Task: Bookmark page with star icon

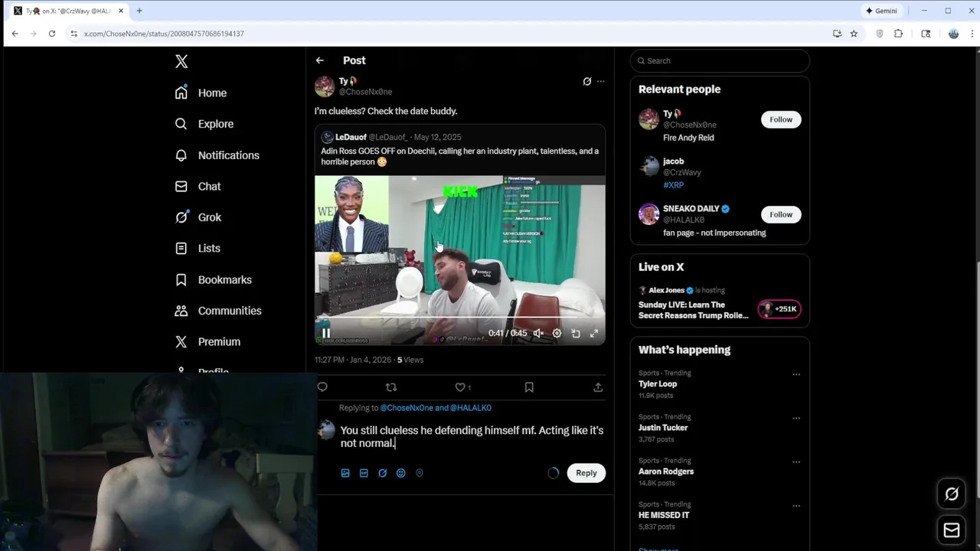Action: 854,34
